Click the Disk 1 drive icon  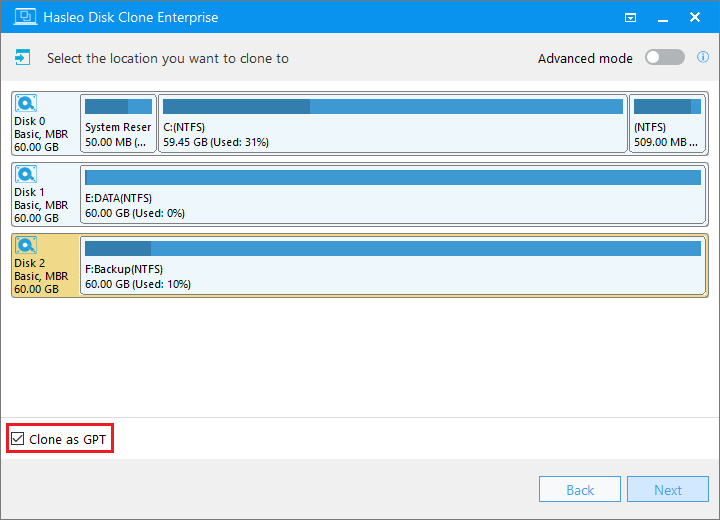point(26,175)
